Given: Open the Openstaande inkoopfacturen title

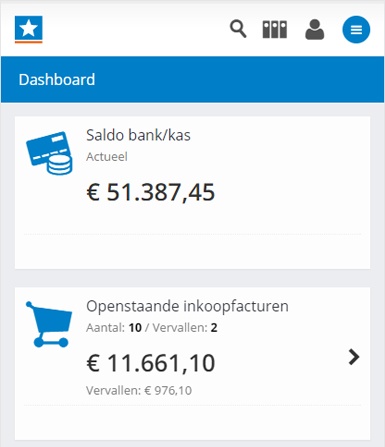Looking at the screenshot, I should pyautogui.click(x=187, y=306).
